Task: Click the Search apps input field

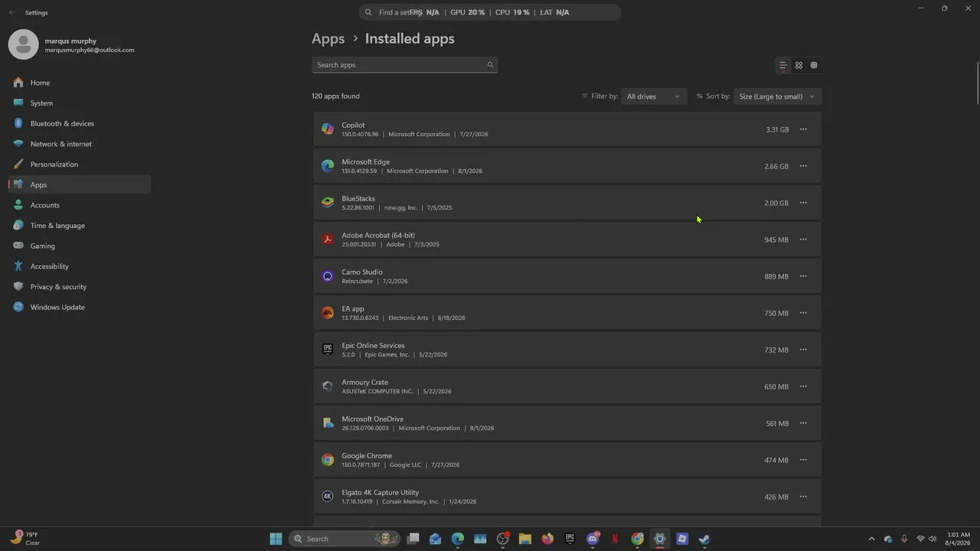Action: tap(405, 65)
